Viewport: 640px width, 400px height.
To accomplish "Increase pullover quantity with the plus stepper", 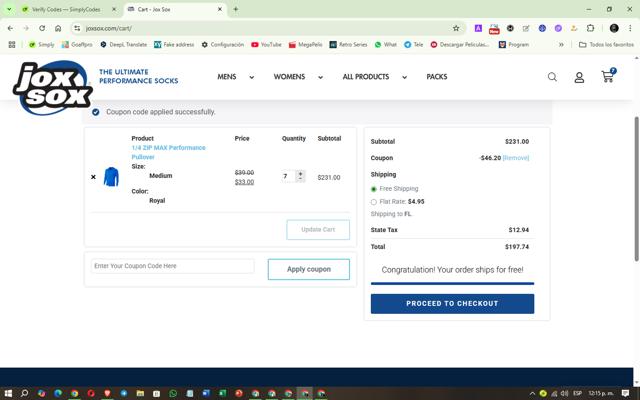I will click(300, 173).
